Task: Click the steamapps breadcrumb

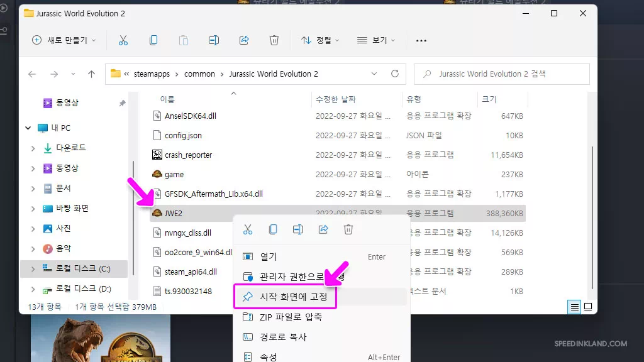Action: [x=152, y=74]
